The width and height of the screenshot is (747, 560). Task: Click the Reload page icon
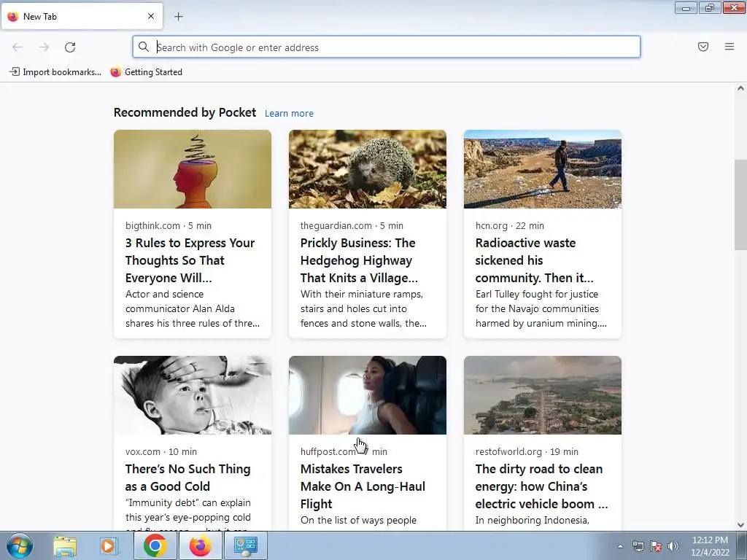tap(70, 47)
